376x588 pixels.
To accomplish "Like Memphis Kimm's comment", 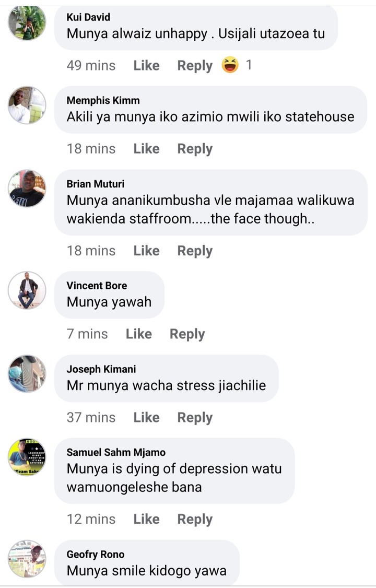I will pos(147,148).
